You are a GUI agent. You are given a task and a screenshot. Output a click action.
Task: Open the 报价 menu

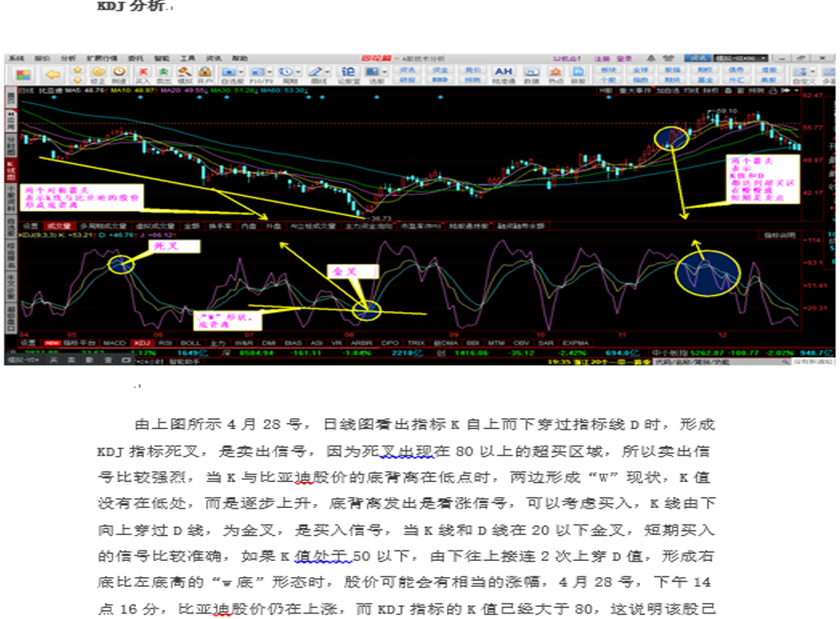pyautogui.click(x=43, y=58)
